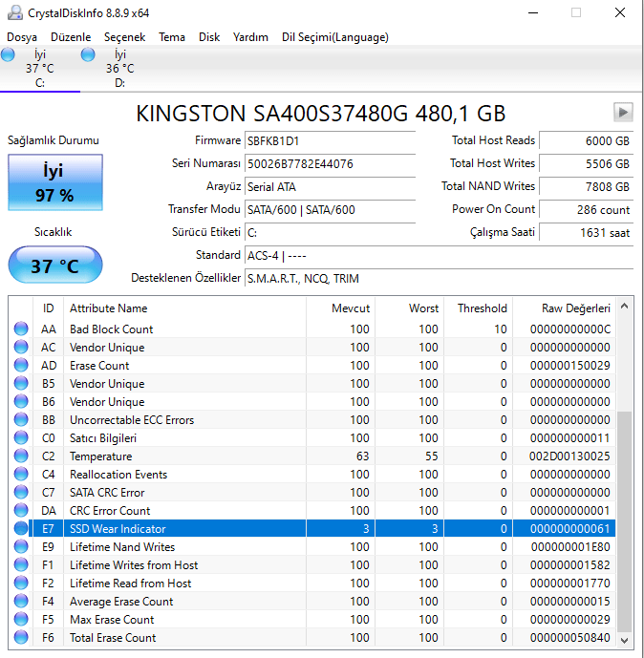The height and width of the screenshot is (658, 644).
Task: Click the status orb for attribute ID B6
Action: pos(21,401)
